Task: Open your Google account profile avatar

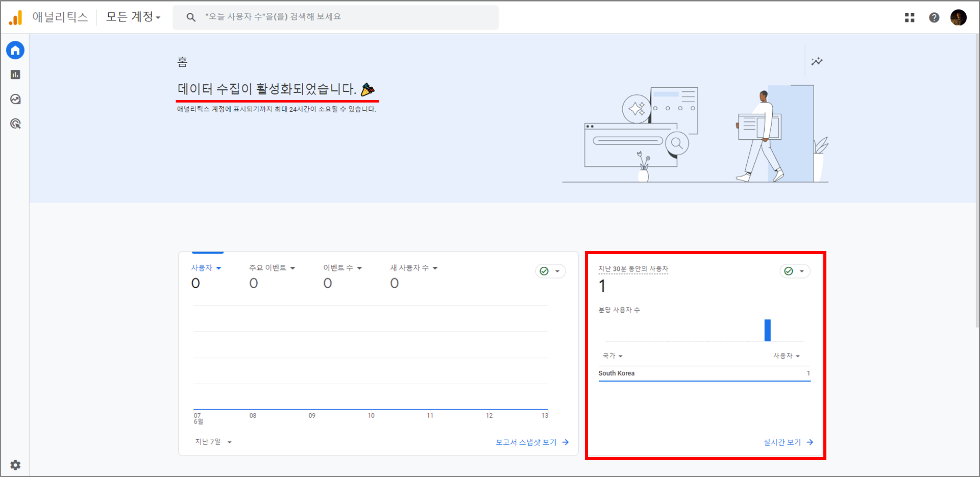Action: 959,17
